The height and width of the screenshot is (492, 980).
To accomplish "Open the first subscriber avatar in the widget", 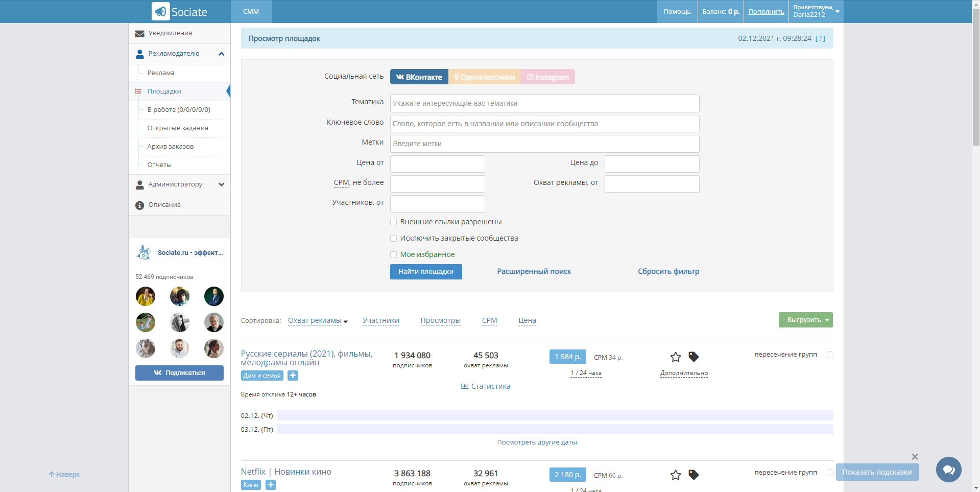I will pos(146,296).
